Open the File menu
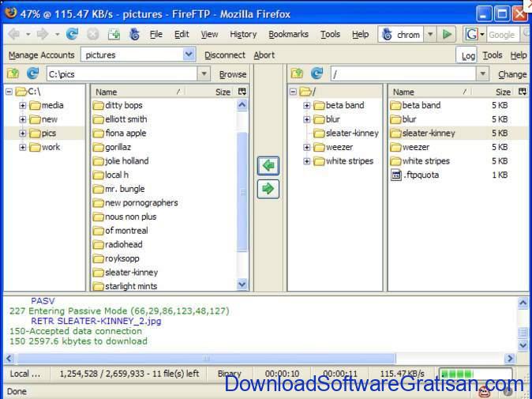 [x=156, y=34]
